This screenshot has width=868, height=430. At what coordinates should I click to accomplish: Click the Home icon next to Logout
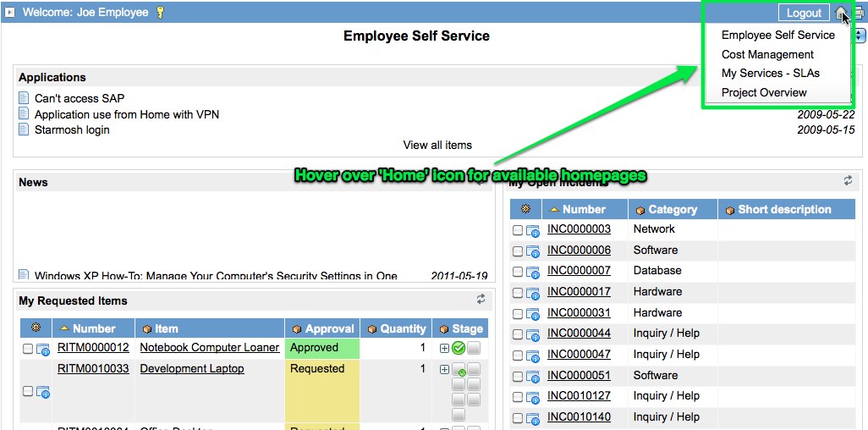pos(840,13)
